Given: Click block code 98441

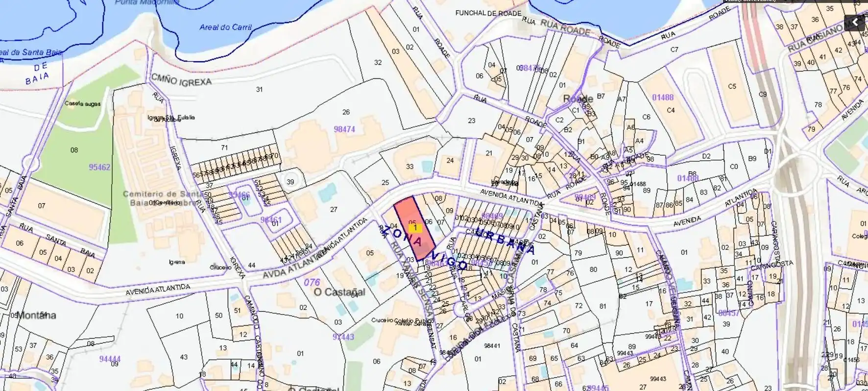Looking at the screenshot, I should 492,345.
